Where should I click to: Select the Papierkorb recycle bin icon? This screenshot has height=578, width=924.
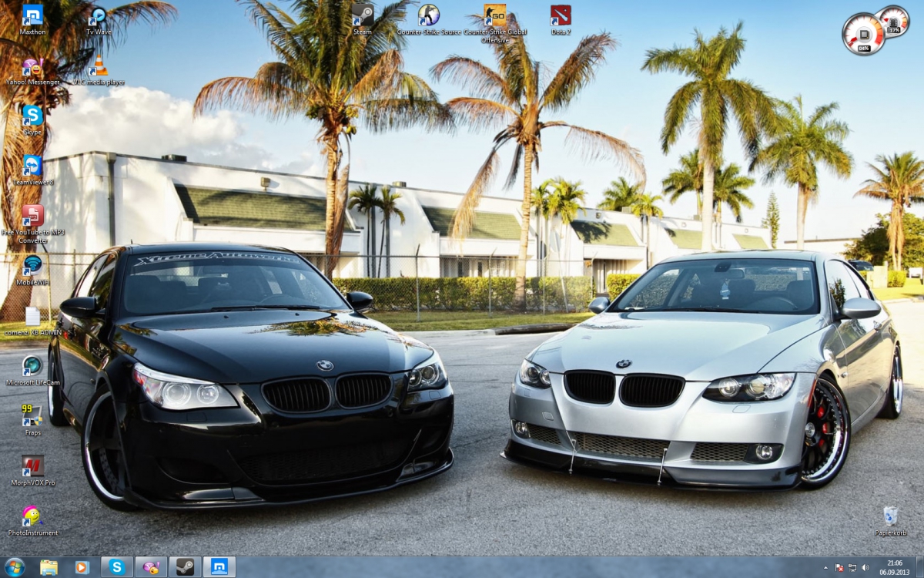coord(890,521)
